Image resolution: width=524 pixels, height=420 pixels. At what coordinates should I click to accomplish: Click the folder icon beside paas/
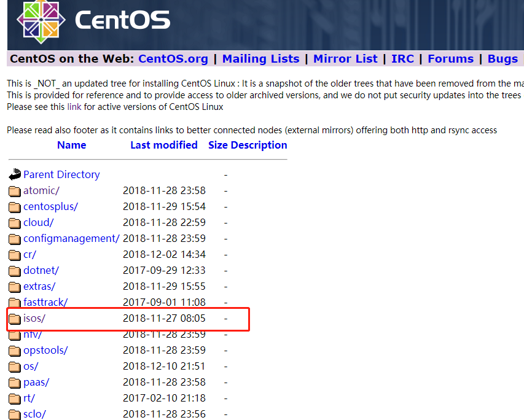[15, 383]
